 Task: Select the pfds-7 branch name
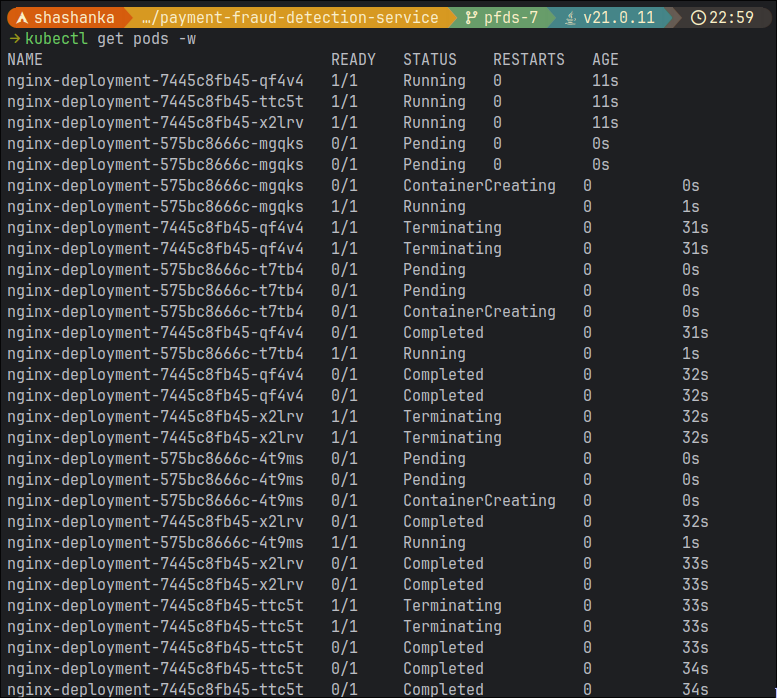click(510, 18)
